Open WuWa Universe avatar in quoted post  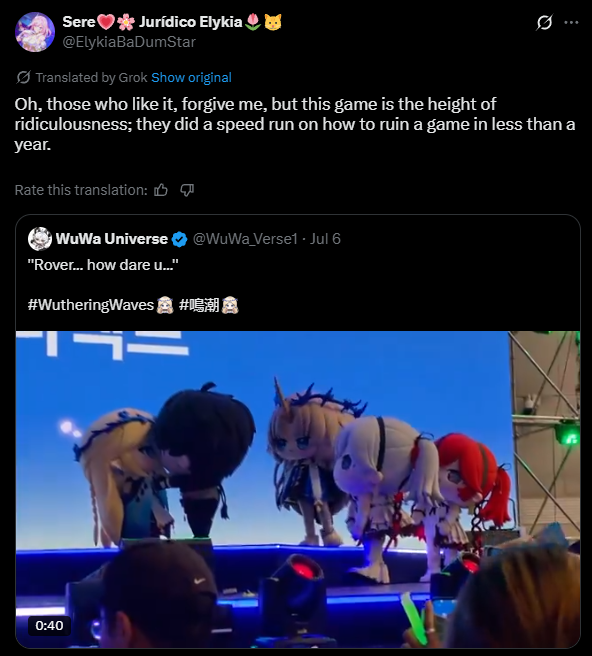coord(40,239)
